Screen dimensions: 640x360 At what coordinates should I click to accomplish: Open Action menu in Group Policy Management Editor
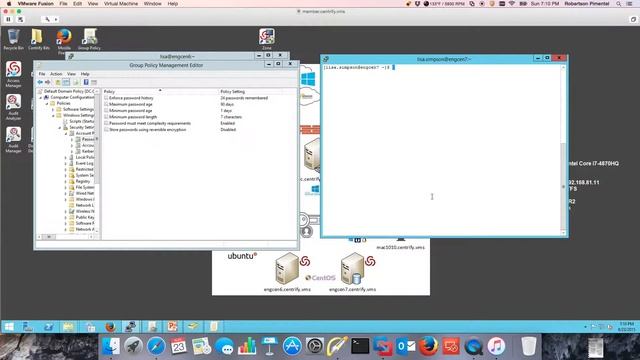[56, 74]
